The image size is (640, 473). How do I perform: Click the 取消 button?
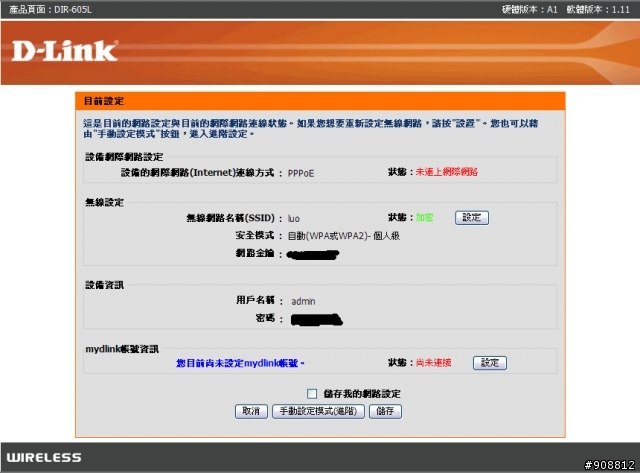pyautogui.click(x=251, y=411)
